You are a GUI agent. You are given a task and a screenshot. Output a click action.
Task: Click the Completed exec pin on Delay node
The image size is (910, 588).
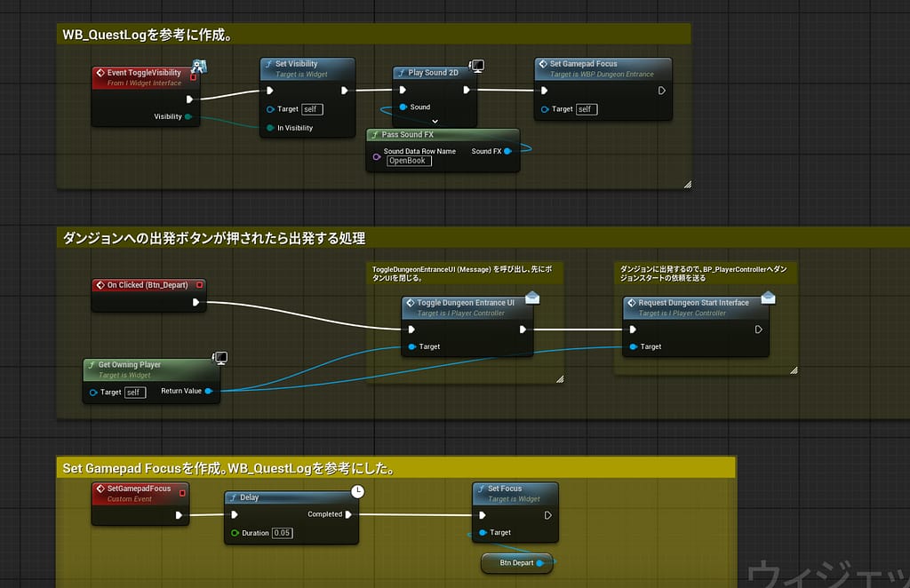(348, 514)
